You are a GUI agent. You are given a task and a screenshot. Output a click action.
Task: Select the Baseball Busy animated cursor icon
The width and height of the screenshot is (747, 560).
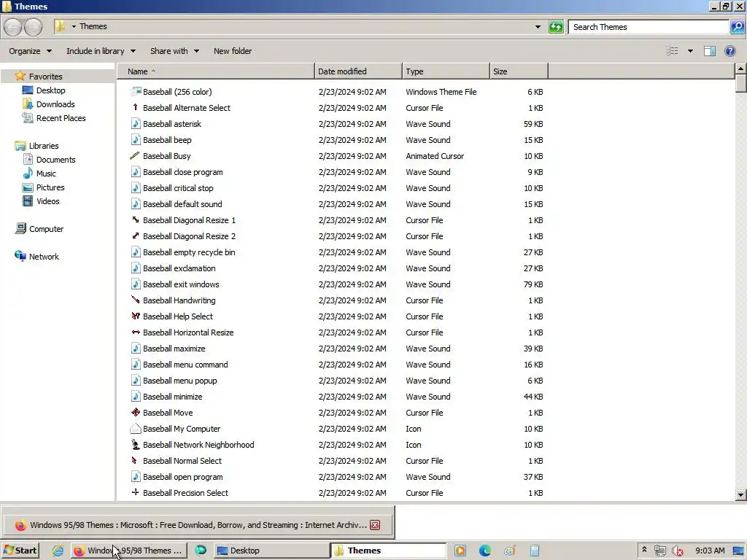135,156
